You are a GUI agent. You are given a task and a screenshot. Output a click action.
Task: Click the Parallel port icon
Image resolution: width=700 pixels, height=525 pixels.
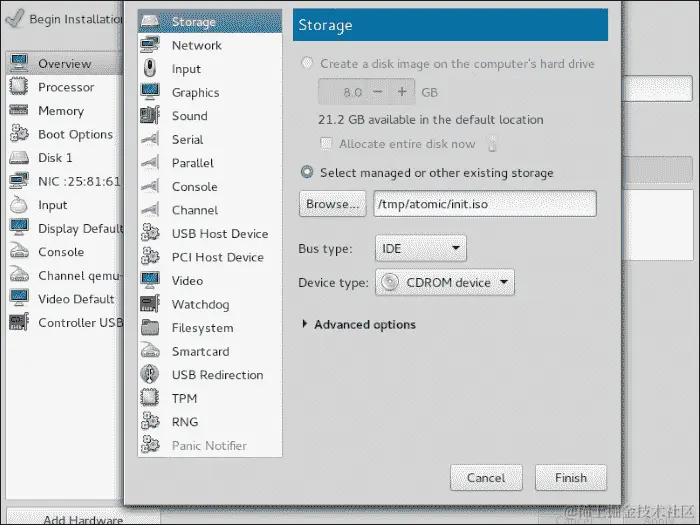150,162
